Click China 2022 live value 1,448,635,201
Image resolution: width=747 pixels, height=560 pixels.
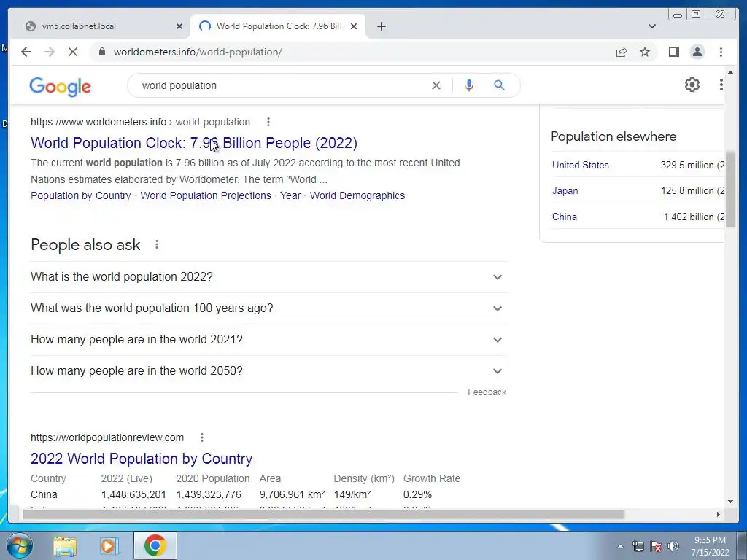[x=133, y=494]
